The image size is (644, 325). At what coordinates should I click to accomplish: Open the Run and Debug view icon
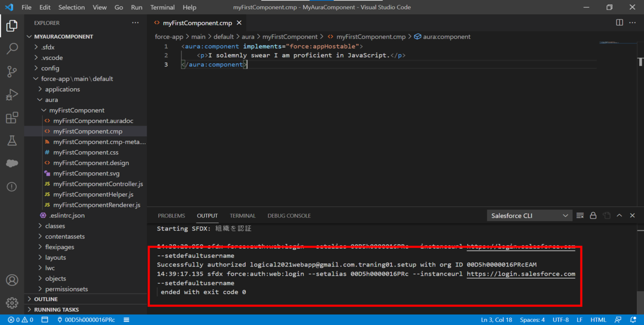coord(12,95)
